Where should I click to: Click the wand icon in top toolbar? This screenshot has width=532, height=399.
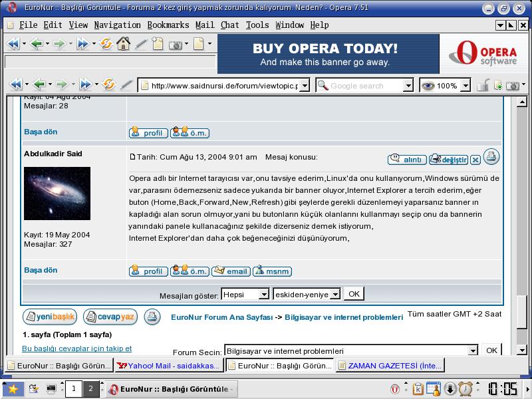pyautogui.click(x=141, y=44)
